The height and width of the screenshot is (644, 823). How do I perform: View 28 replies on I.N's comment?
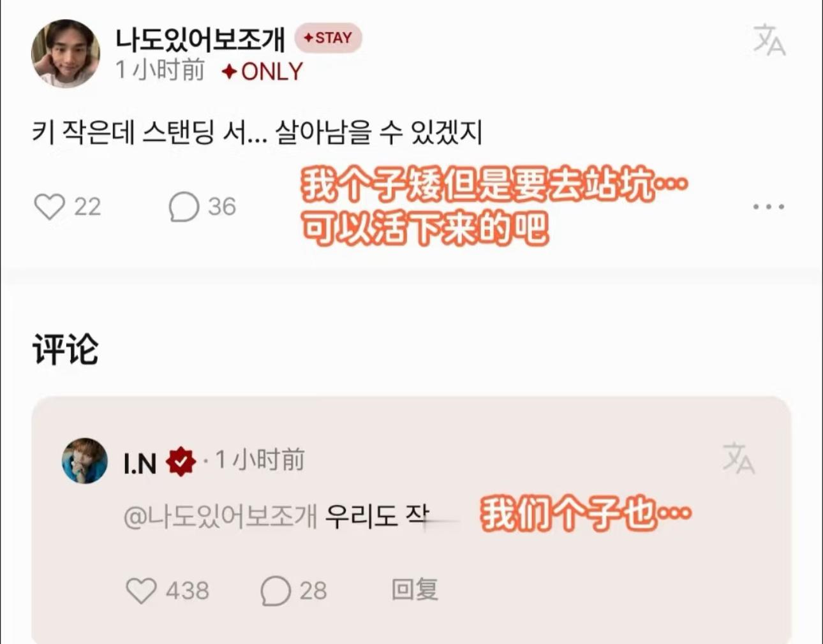294,590
